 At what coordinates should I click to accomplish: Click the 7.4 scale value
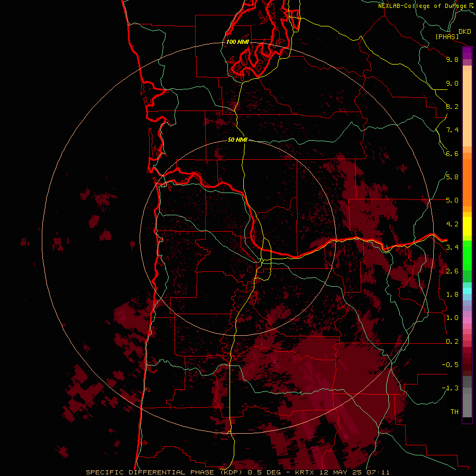(x=452, y=130)
